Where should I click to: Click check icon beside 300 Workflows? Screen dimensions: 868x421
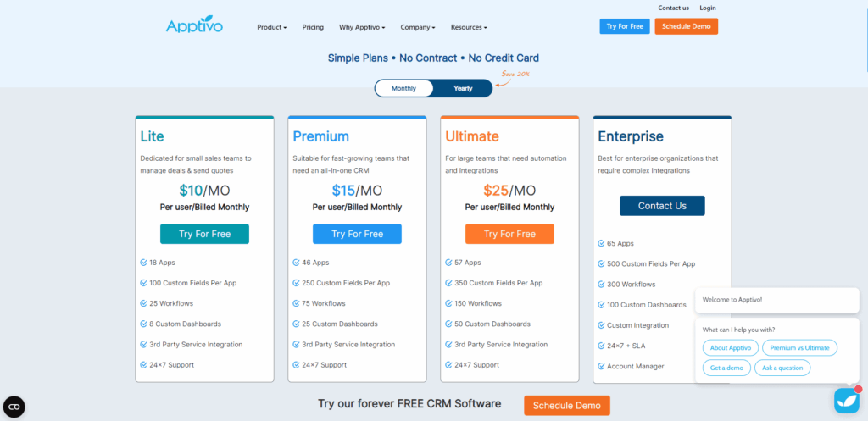point(601,284)
